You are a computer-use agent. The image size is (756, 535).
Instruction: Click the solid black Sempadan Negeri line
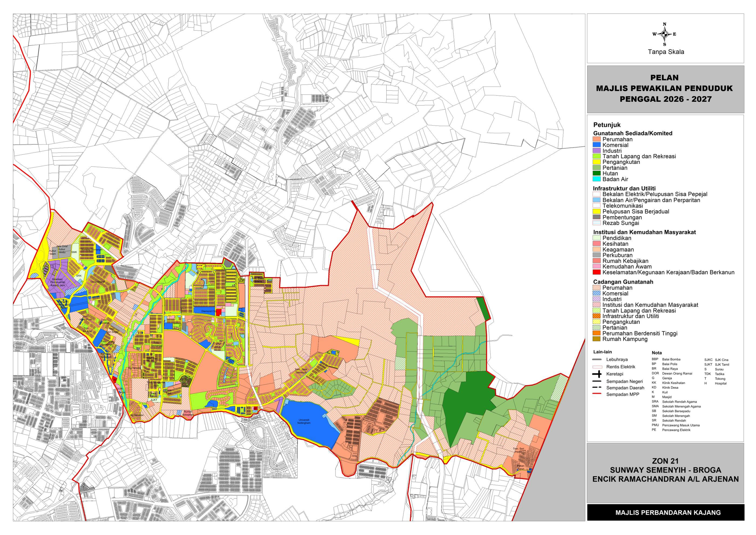click(597, 381)
